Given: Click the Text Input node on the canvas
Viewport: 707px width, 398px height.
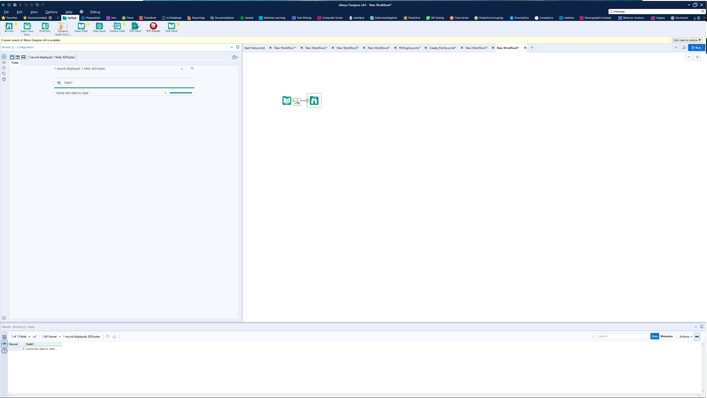Looking at the screenshot, I should tap(286, 101).
